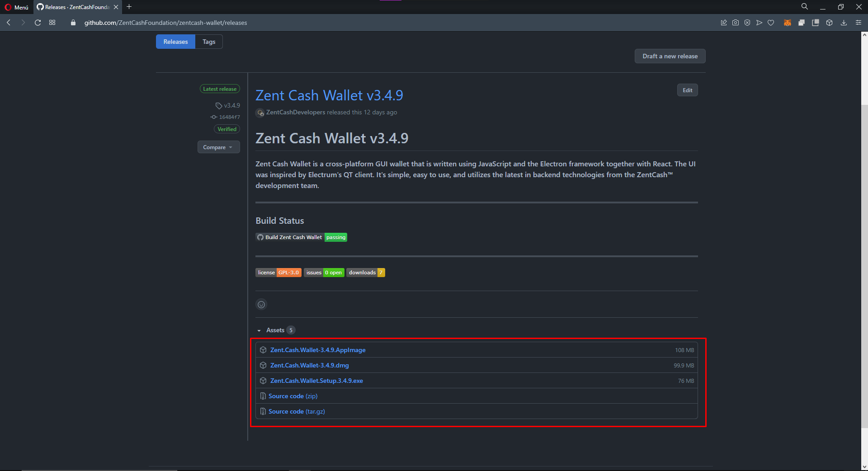Open the ad blocker shield icon
This screenshot has height=471, width=868.
[x=747, y=23]
